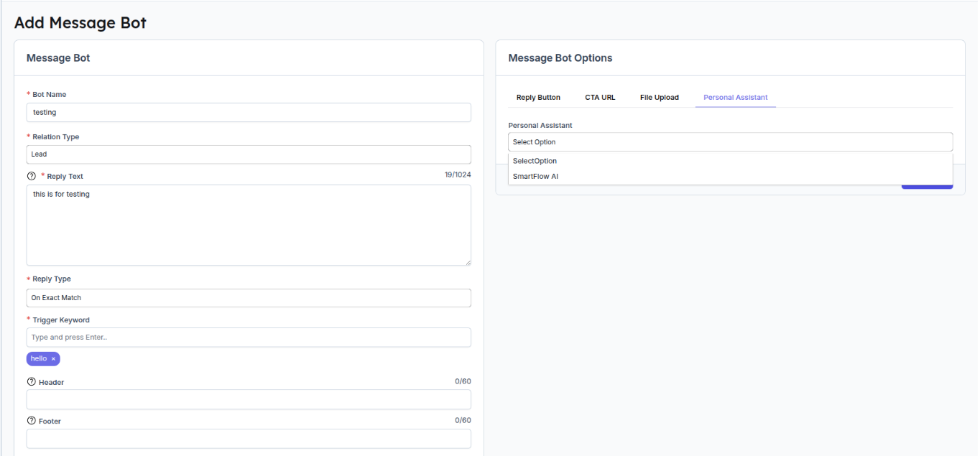Click the help icon beside Reply Text
980x456 pixels.
pyautogui.click(x=31, y=176)
